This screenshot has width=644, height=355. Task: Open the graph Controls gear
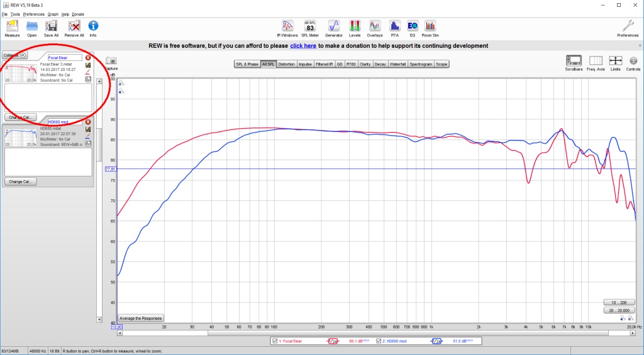tap(633, 62)
